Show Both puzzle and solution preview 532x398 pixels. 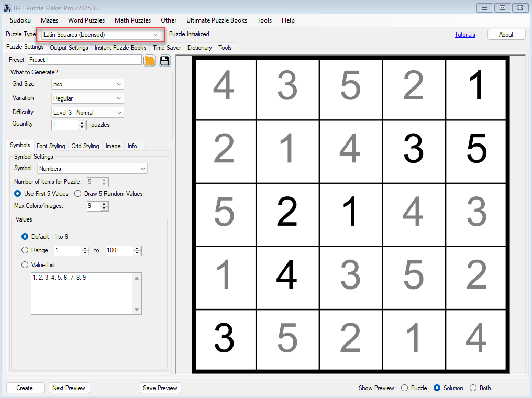[473, 388]
